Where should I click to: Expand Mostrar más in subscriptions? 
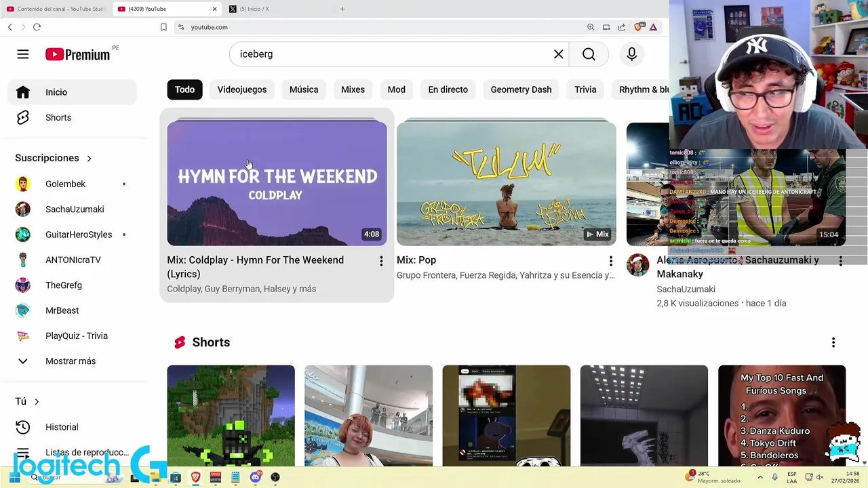72,361
